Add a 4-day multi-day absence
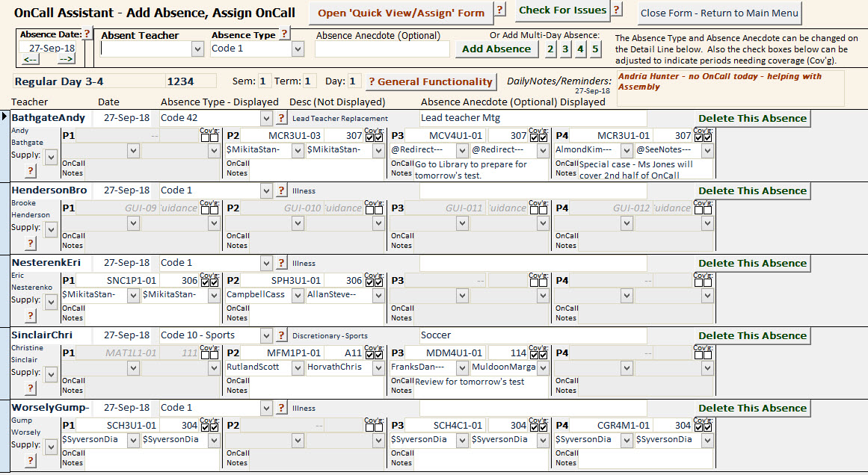 (x=580, y=49)
